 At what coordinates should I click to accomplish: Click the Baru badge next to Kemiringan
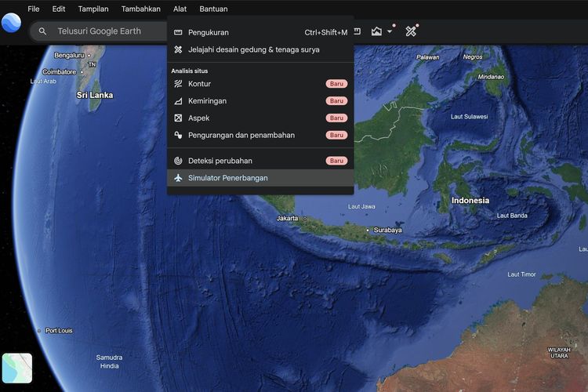[336, 101]
